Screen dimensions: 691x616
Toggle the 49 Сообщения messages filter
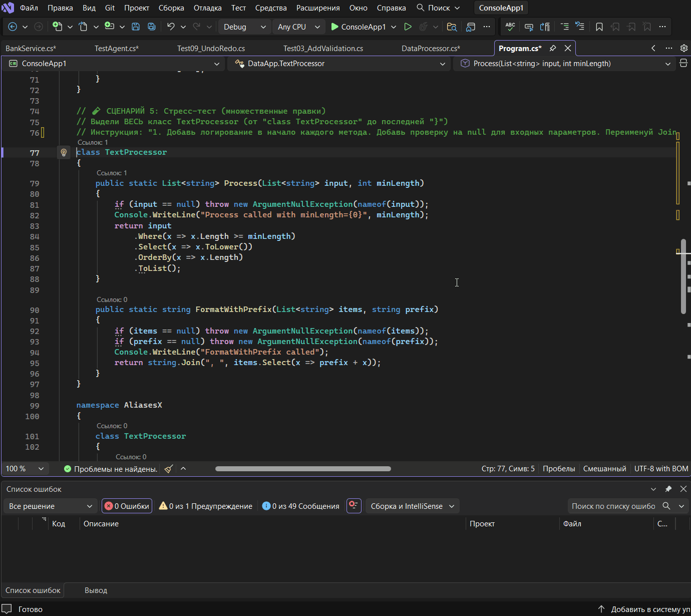301,506
